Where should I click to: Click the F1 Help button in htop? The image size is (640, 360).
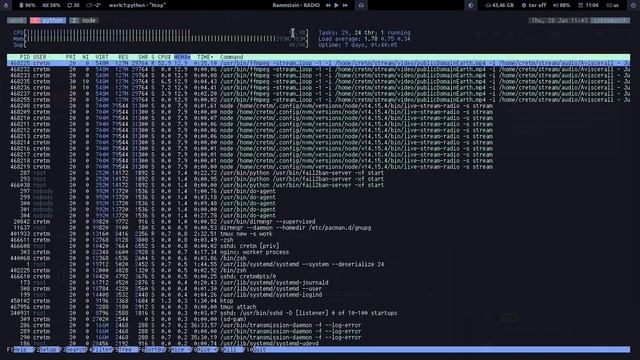20,350
